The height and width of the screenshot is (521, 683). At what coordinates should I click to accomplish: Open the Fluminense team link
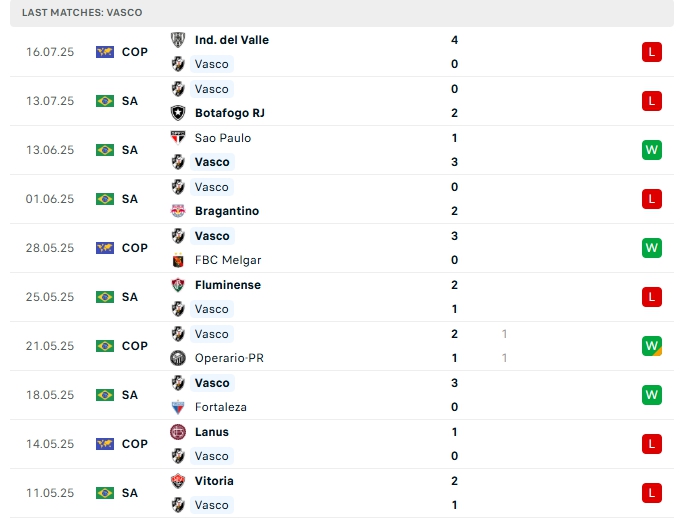click(228, 285)
